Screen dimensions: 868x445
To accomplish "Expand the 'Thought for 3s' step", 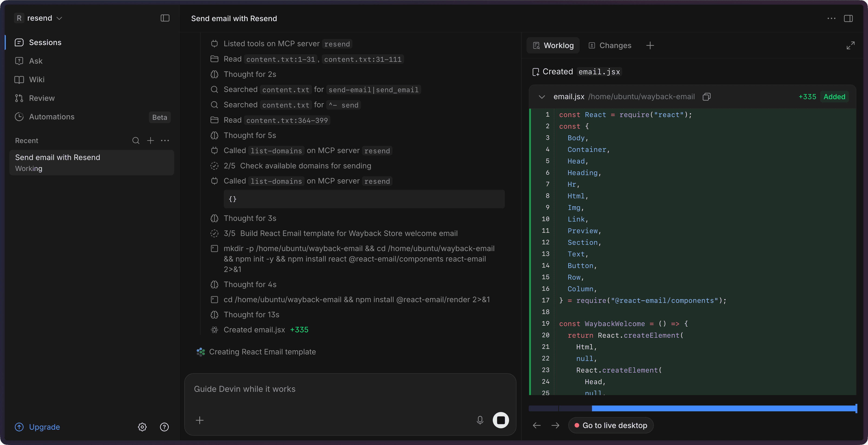I will [243, 218].
